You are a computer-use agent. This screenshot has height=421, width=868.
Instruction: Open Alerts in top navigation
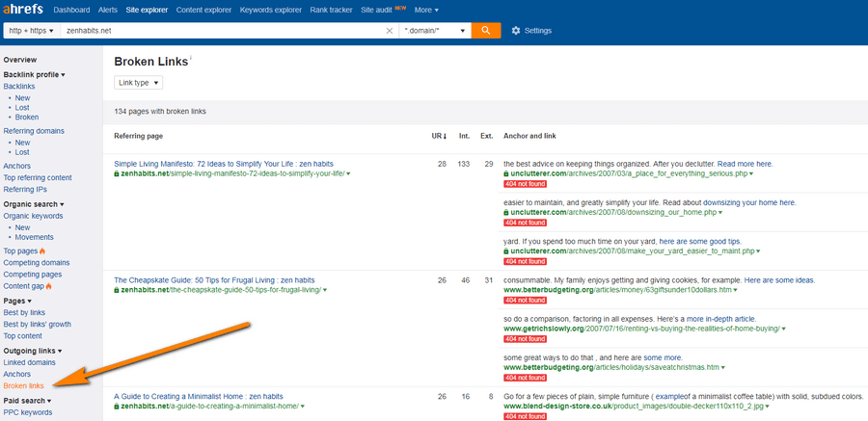click(x=107, y=10)
